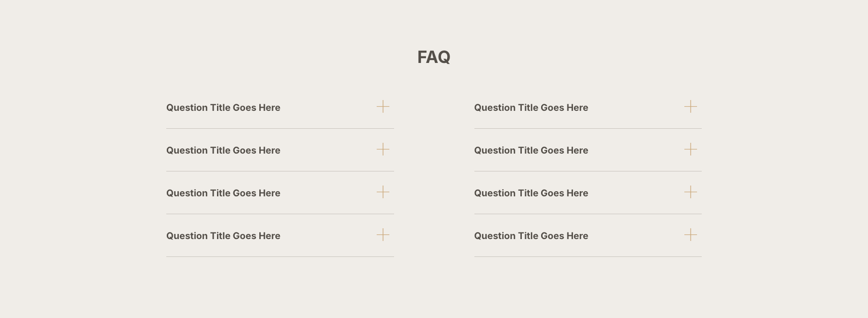868x318 pixels.
Task: Click the plus icon of the first right-column question
Action: [x=690, y=107]
